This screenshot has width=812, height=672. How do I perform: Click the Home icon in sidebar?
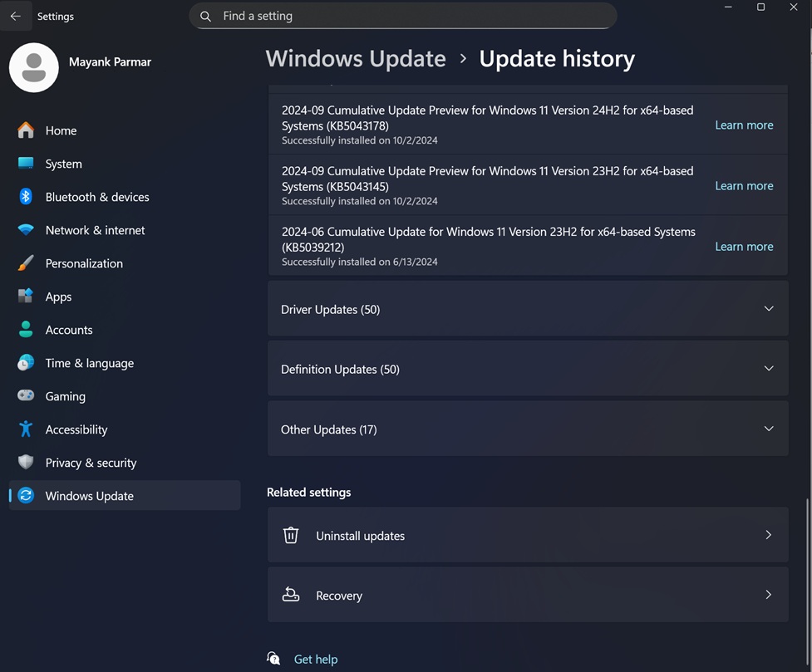26,130
